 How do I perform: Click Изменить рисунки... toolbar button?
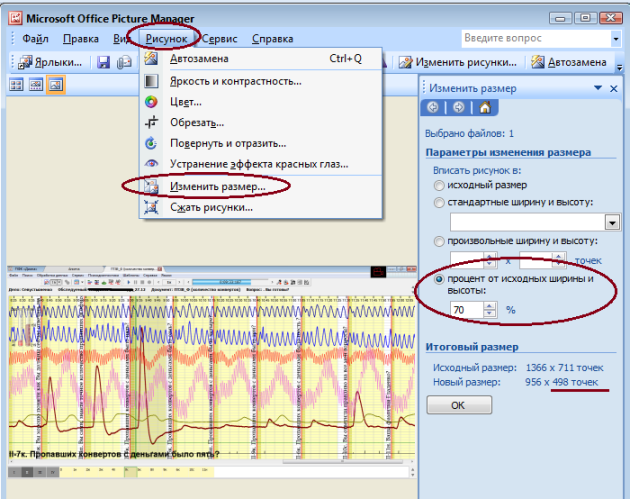457,62
